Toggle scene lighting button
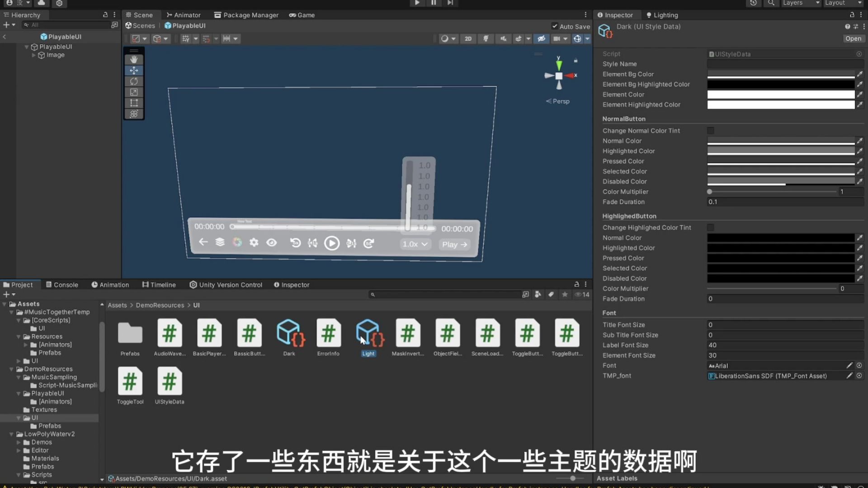The image size is (868, 488). (486, 39)
